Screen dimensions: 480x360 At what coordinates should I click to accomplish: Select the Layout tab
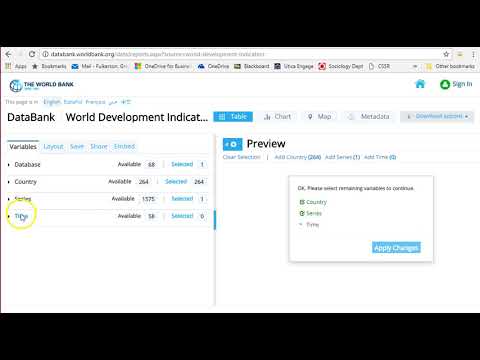pos(53,147)
